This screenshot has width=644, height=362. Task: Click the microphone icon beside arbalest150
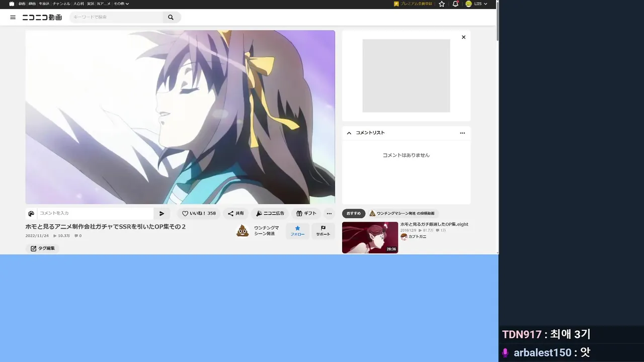pos(506,352)
